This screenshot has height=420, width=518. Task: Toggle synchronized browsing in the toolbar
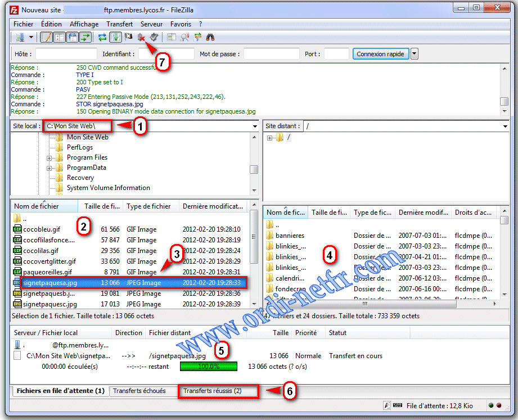tap(197, 37)
